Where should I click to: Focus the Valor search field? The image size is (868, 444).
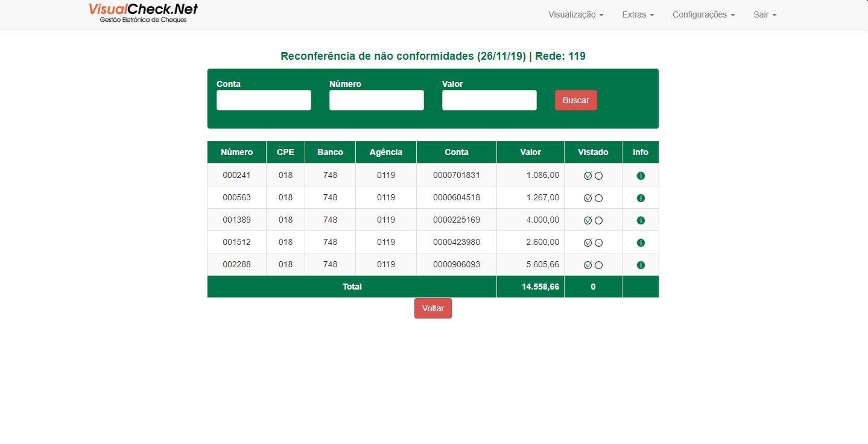click(x=489, y=100)
